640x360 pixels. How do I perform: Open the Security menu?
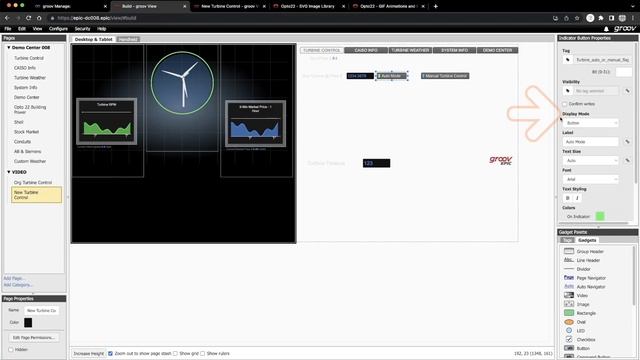pos(82,29)
